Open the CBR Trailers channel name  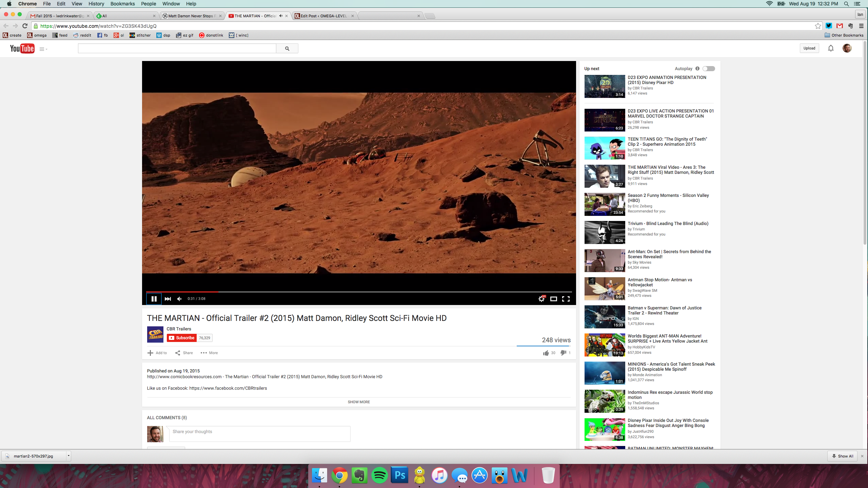pyautogui.click(x=179, y=329)
